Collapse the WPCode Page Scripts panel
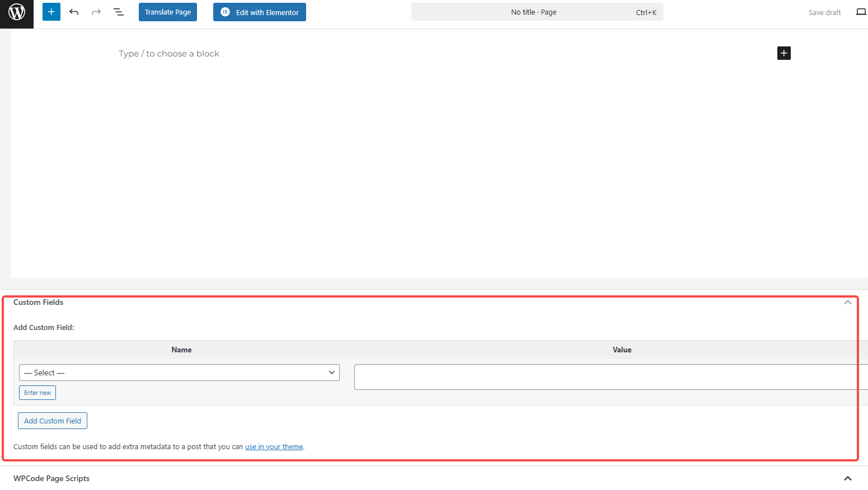The height and width of the screenshot is (490, 868). 847,478
